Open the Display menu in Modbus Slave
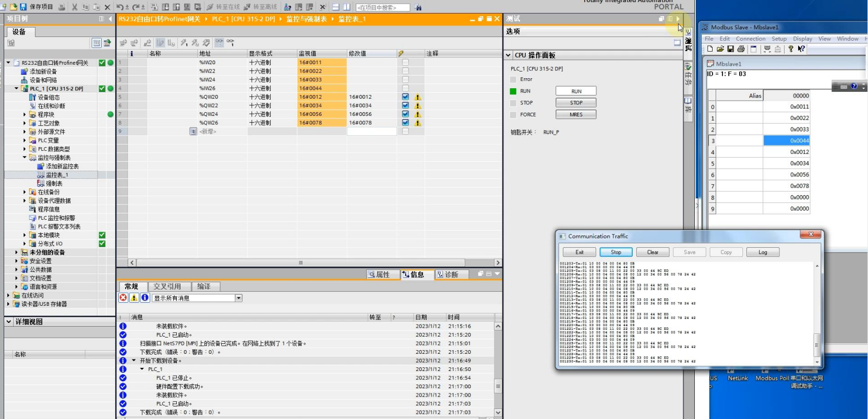 tap(802, 39)
